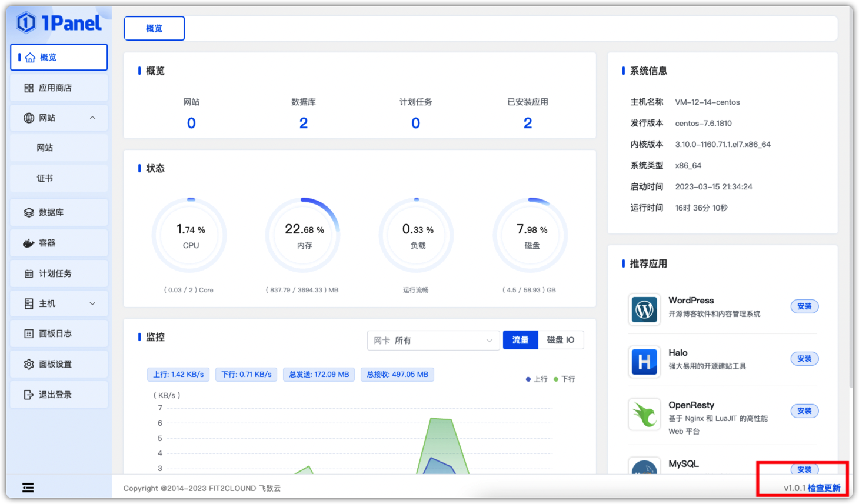Click the 退出登录 logout icon

pyautogui.click(x=28, y=394)
